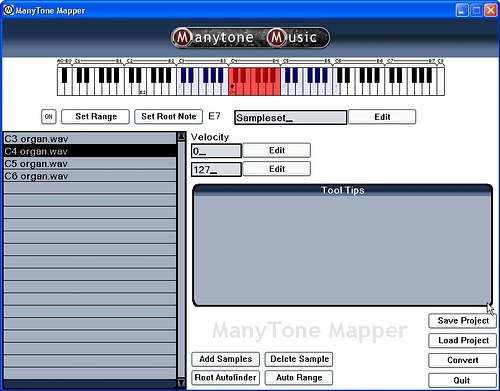This screenshot has width=500, height=391.
Task: Click Edit next to Sampleset field
Action: [382, 117]
